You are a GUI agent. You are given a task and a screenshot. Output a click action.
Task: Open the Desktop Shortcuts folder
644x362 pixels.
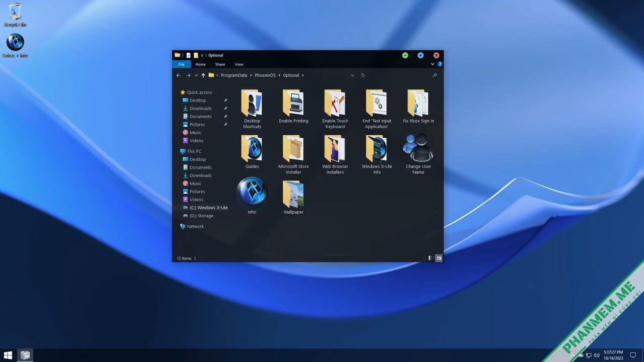click(252, 109)
